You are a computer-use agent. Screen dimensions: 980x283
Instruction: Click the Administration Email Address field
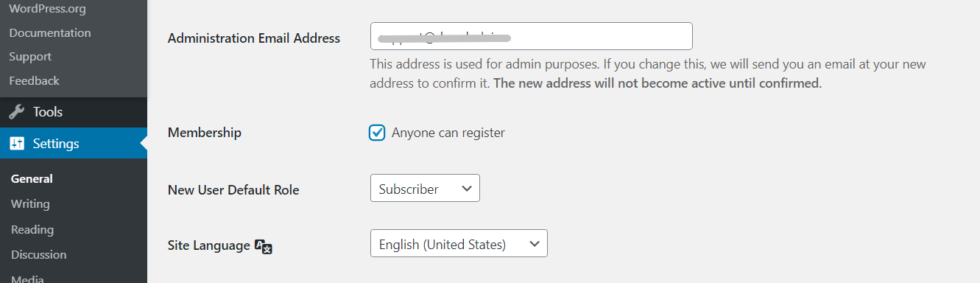point(531,36)
